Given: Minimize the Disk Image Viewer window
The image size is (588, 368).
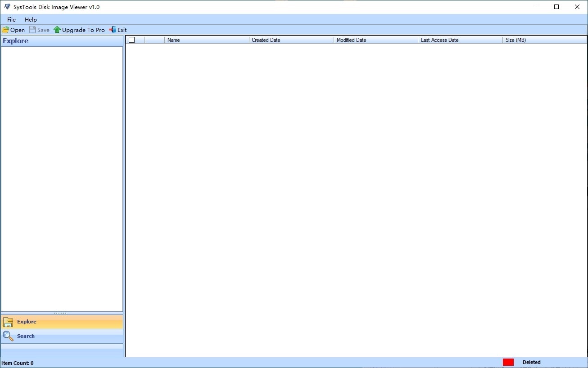Looking at the screenshot, I should pyautogui.click(x=536, y=7).
